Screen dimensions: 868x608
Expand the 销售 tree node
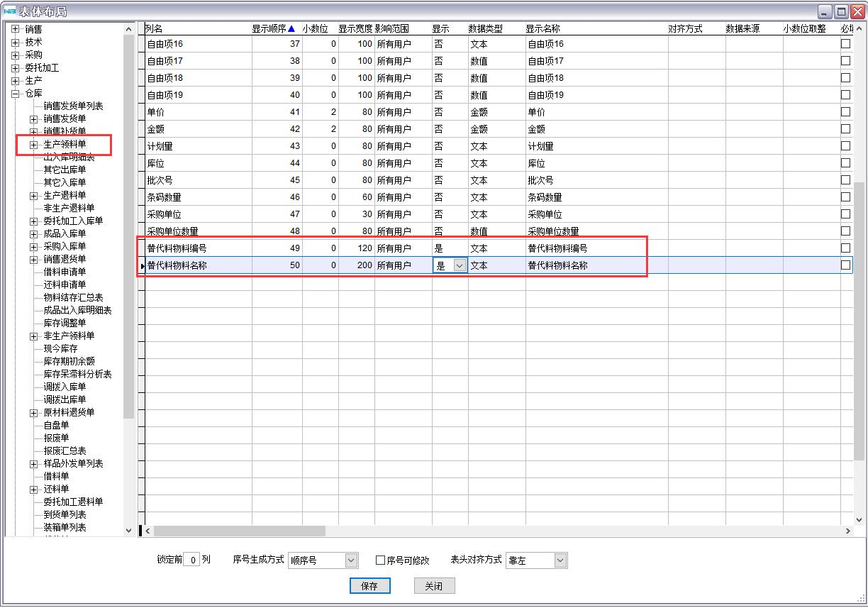click(x=16, y=29)
